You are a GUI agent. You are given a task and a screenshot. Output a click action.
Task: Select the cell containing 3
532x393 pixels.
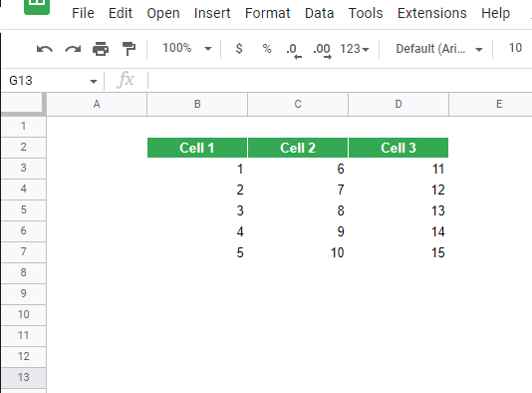(x=197, y=210)
